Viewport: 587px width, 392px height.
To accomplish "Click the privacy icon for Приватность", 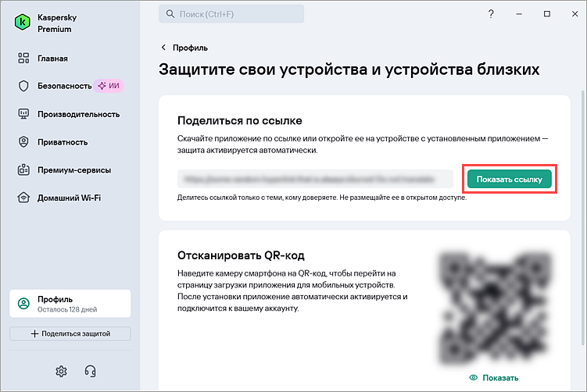I will 23,142.
